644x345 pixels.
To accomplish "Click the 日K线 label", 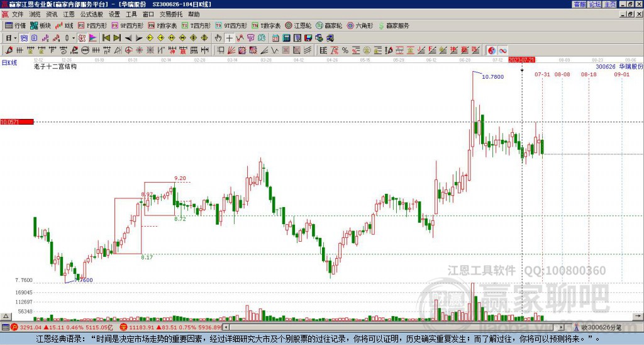I will point(9,62).
